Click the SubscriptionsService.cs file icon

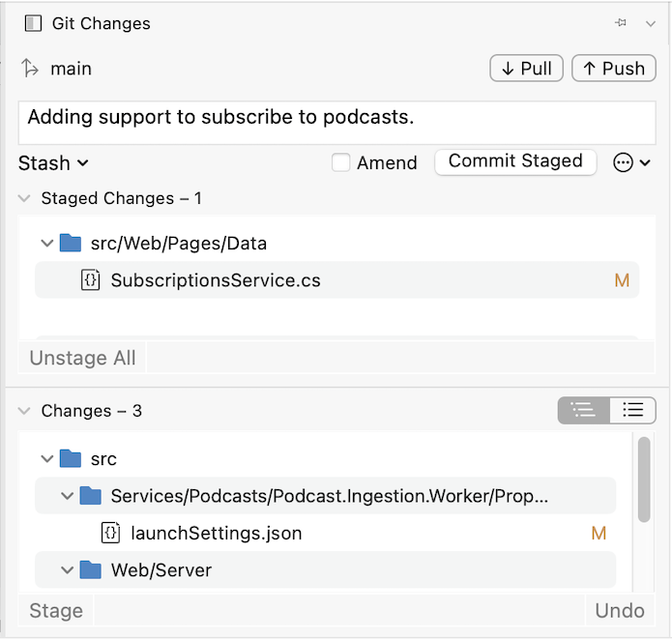(91, 280)
